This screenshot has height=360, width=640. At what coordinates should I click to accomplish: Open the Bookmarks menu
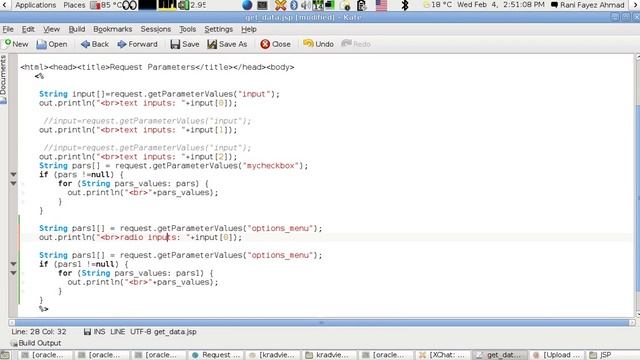pos(113,29)
